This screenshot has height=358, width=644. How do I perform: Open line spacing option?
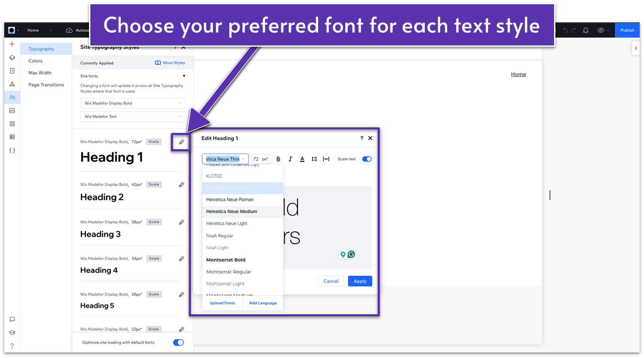(x=314, y=159)
